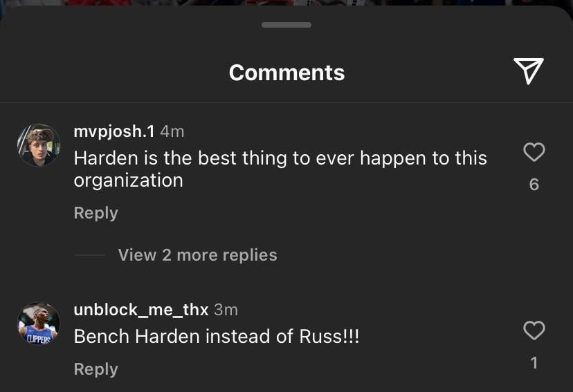573x392 pixels.
Task: Like the unblock_me_thx comment with the heart
Action: coord(534,330)
